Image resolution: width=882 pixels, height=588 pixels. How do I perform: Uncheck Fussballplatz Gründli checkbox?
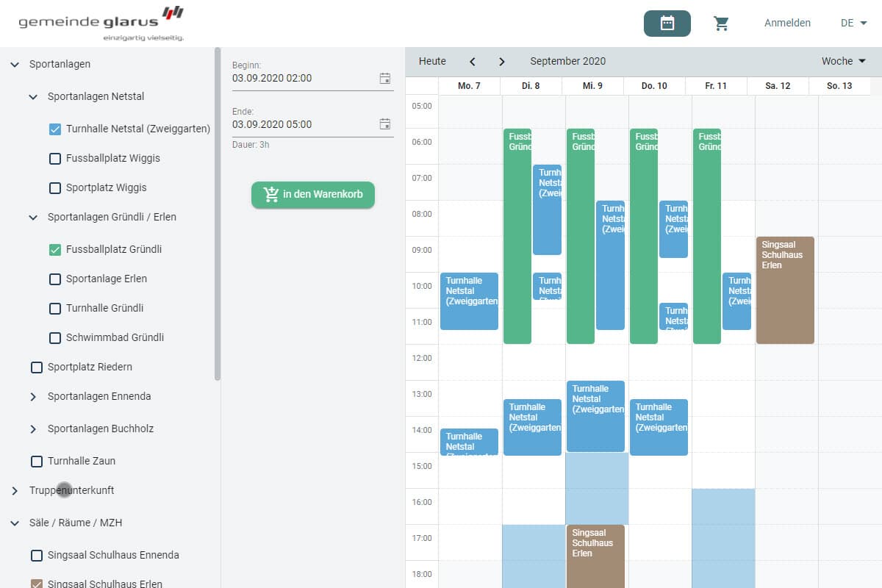pyautogui.click(x=55, y=250)
